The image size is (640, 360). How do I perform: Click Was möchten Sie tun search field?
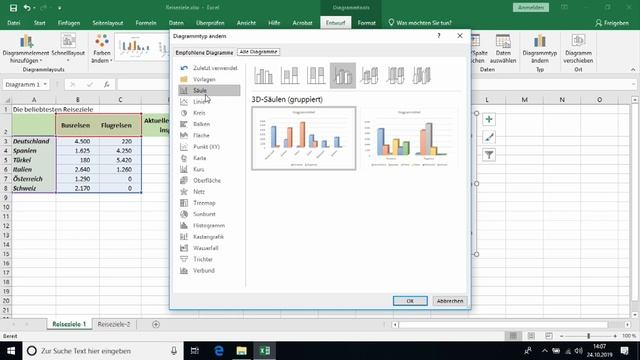(420, 23)
